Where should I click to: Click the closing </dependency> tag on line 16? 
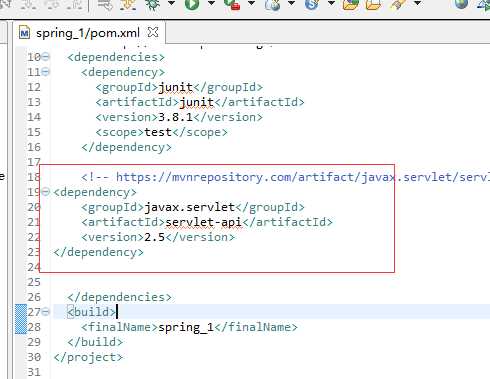126,147
